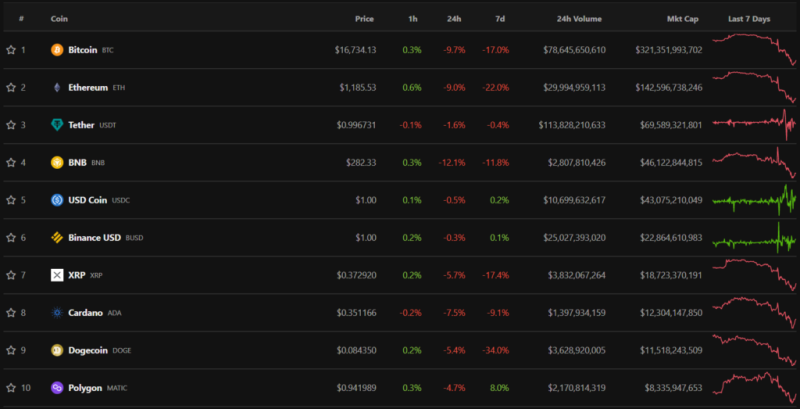Click the XRP logo icon
This screenshot has height=409, width=800.
pyautogui.click(x=57, y=275)
